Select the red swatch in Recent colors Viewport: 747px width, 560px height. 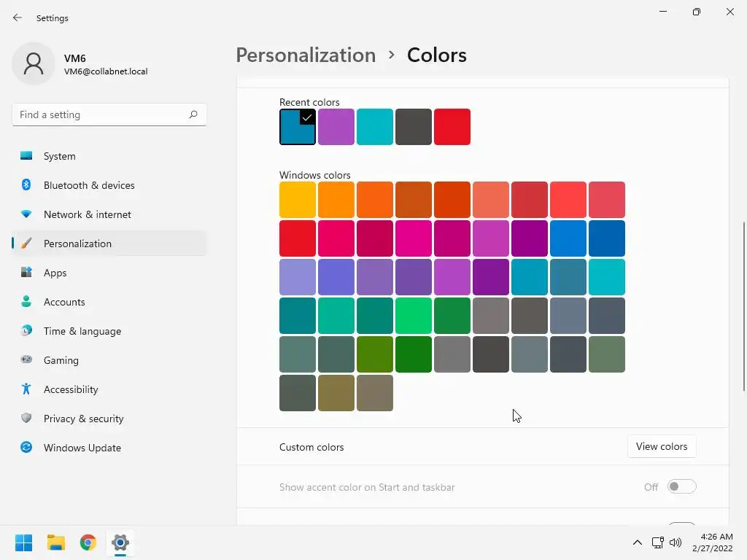(452, 127)
